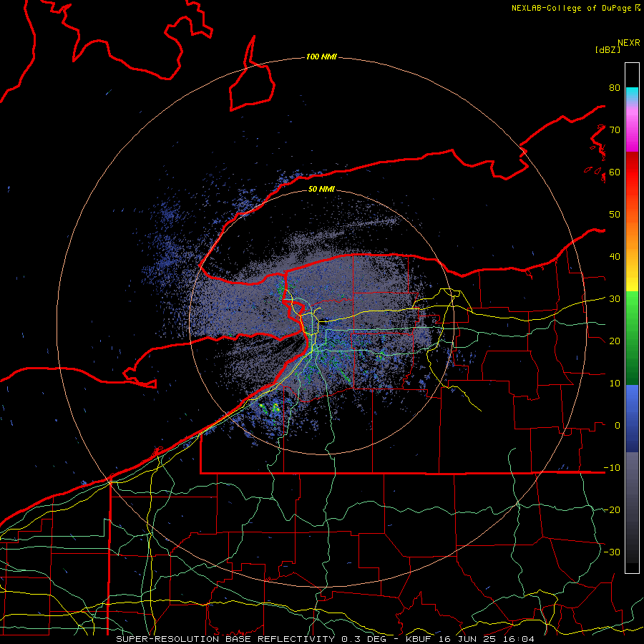Click the -20 value on dBZ scale
Viewport: 644px width, 644px height.
click(612, 509)
